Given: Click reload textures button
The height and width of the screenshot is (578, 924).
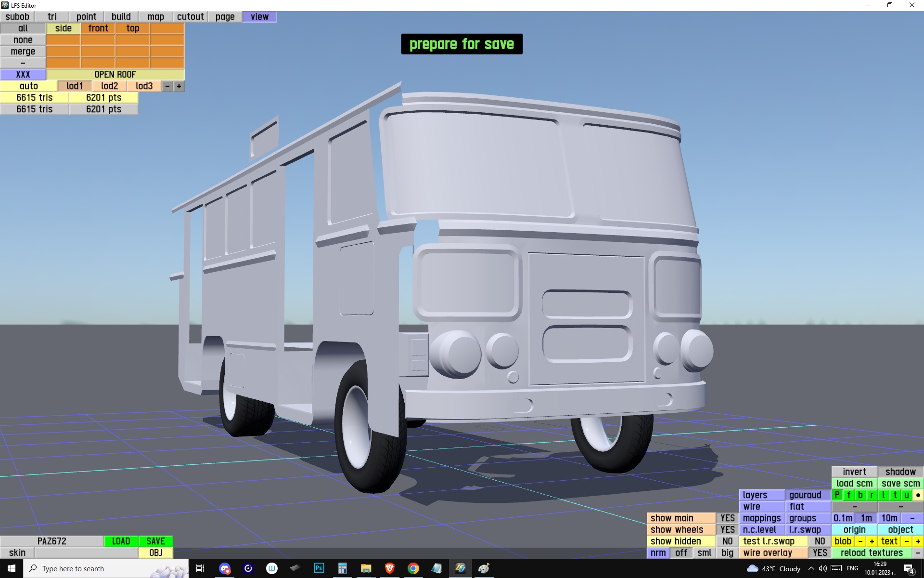Looking at the screenshot, I should tap(872, 553).
